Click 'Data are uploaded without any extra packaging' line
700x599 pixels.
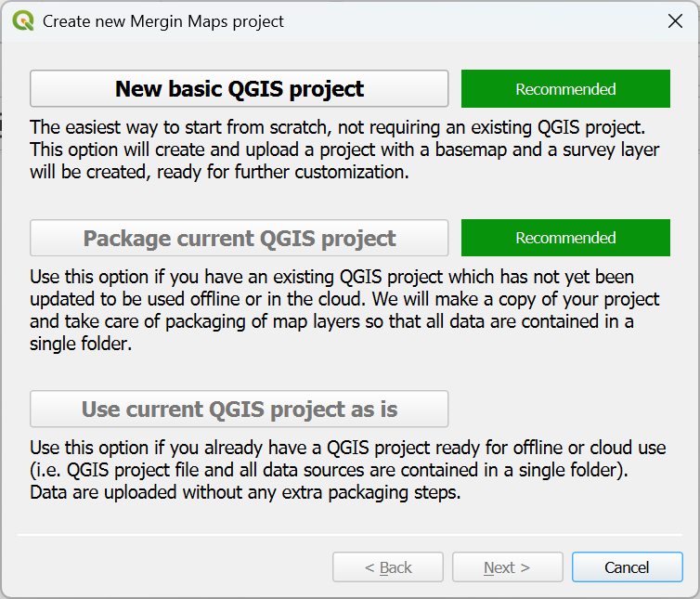pos(245,492)
